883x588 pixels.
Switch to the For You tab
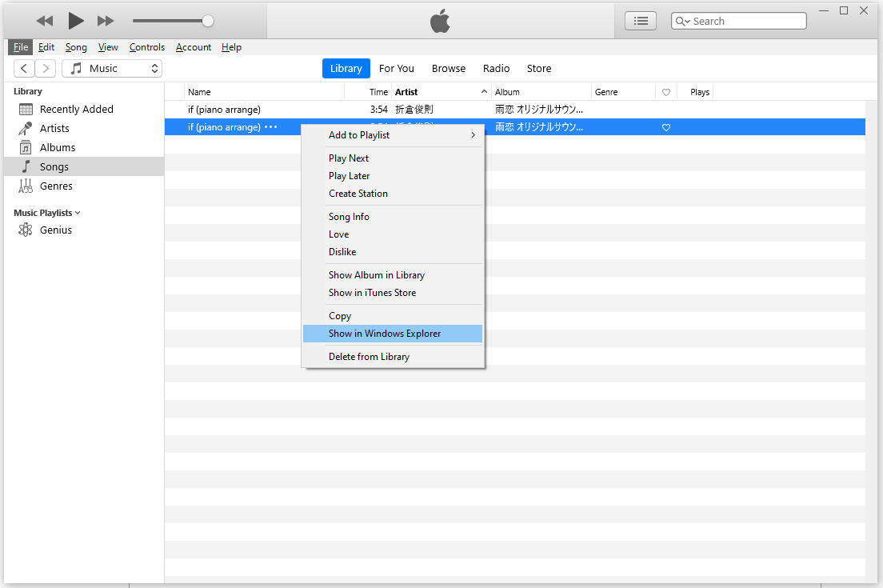[397, 68]
